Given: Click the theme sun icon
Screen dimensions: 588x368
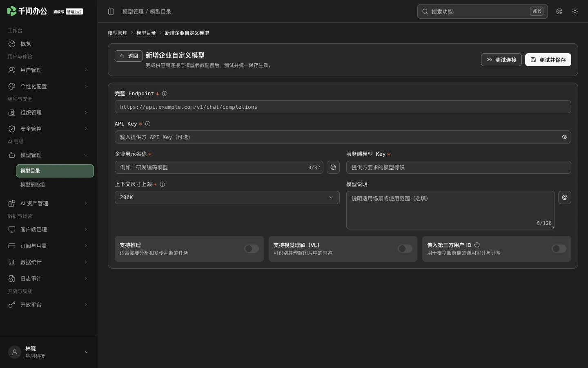Looking at the screenshot, I should tap(575, 11).
